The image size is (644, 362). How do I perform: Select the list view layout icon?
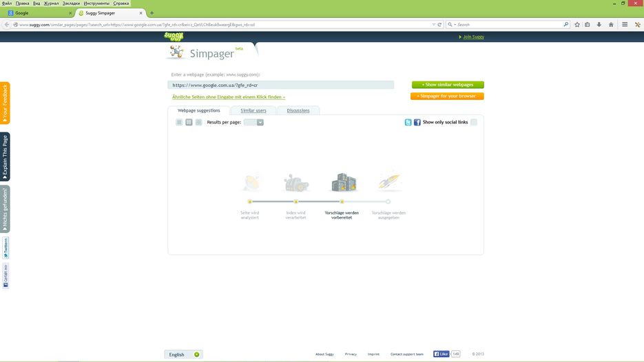tap(179, 122)
